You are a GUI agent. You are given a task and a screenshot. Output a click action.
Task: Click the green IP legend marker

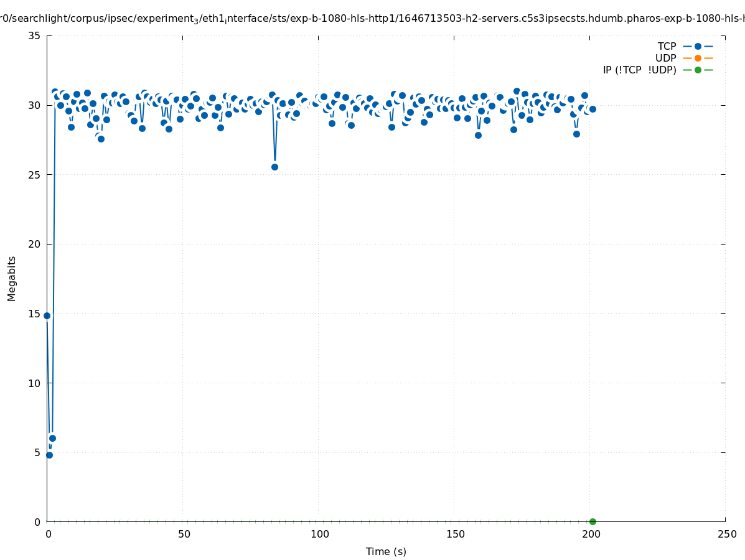(698, 70)
